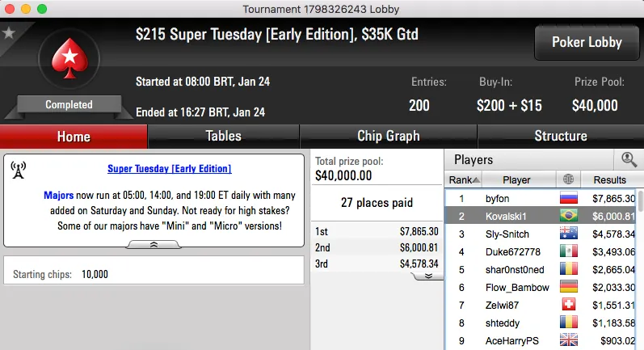Click the Switzerland flag beside Zelwi87
The image size is (644, 350).
(569, 305)
